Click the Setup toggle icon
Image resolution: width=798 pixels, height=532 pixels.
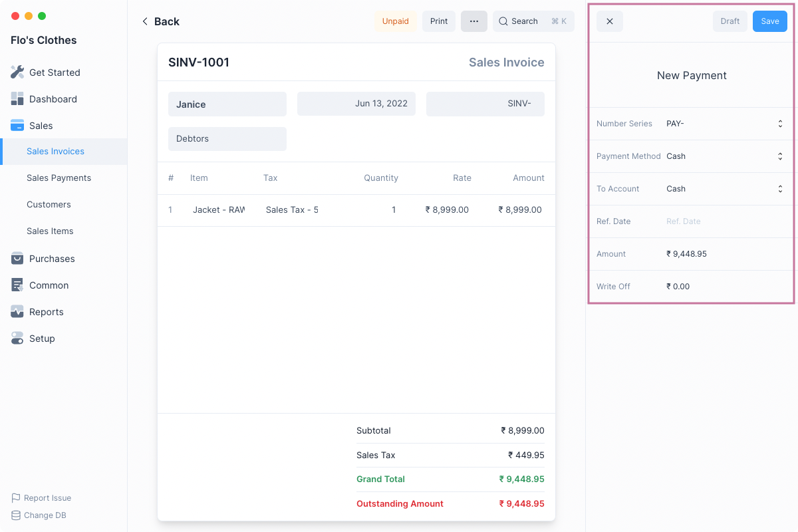point(17,338)
